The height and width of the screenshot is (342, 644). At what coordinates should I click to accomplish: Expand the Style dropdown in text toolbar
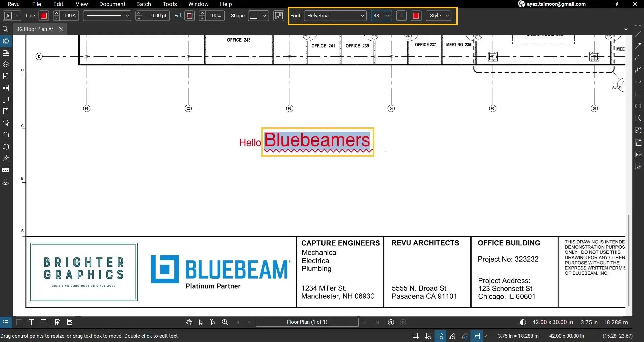tap(447, 15)
